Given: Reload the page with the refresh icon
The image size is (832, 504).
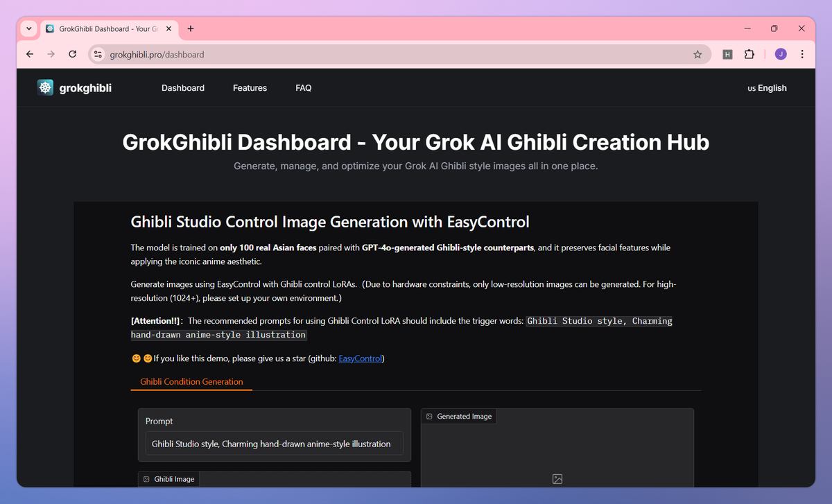Looking at the screenshot, I should [x=72, y=54].
